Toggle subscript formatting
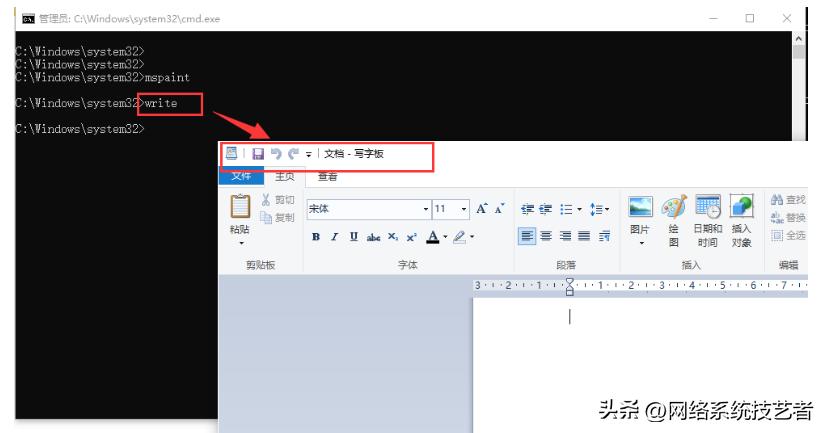This screenshot has width=826, height=433. [393, 237]
